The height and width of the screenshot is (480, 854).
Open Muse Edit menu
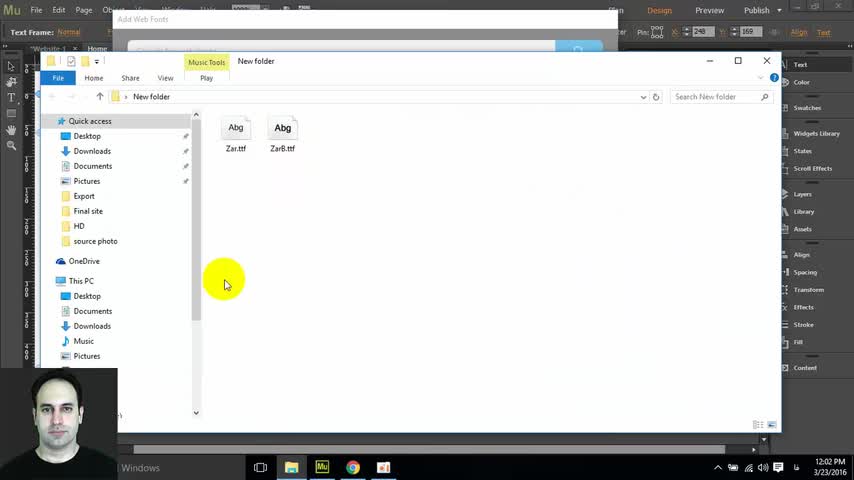point(58,10)
